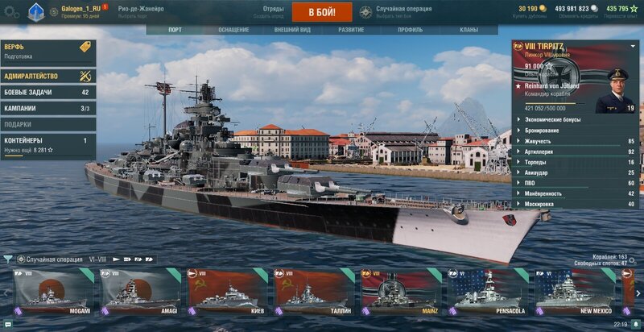This screenshot has height=332, width=644.
Task: Switch to the Оснащение tab
Action: 233,30
